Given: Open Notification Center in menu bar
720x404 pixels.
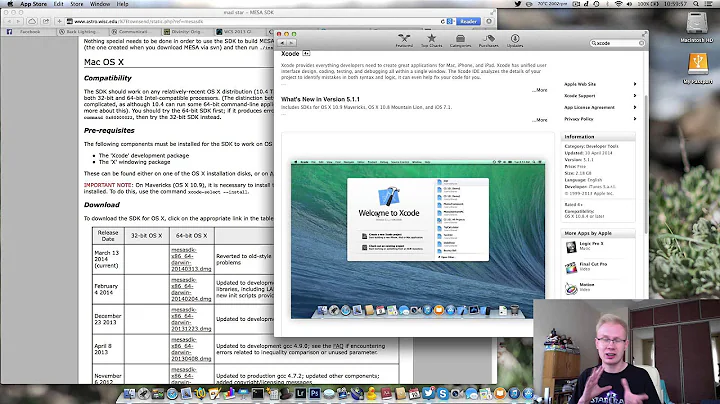Looking at the screenshot, I should click(709, 4).
